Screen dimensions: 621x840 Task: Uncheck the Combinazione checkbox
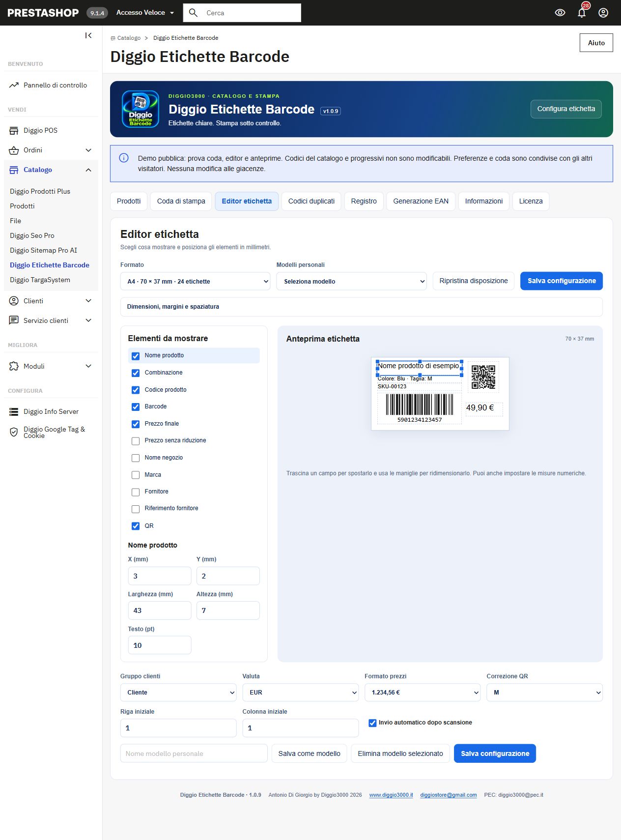tap(136, 373)
